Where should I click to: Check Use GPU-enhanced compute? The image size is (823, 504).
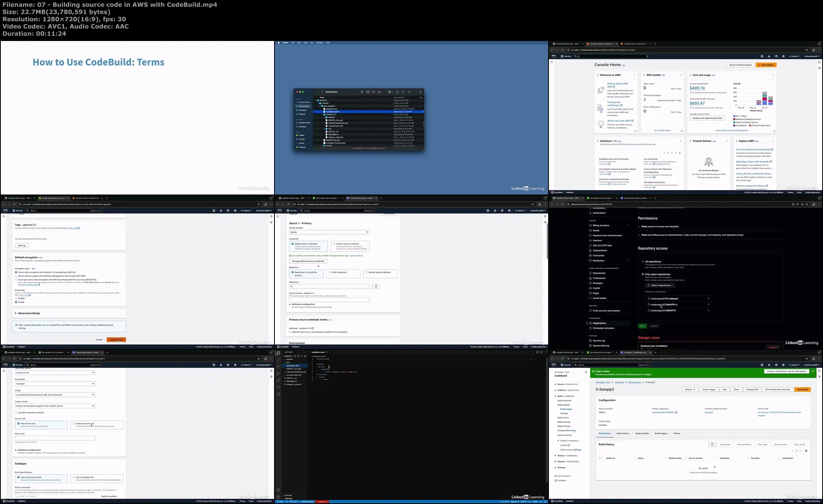(16, 413)
